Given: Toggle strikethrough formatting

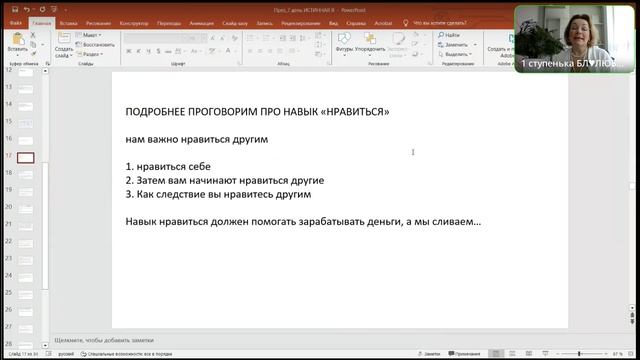Looking at the screenshot, I should click(168, 51).
